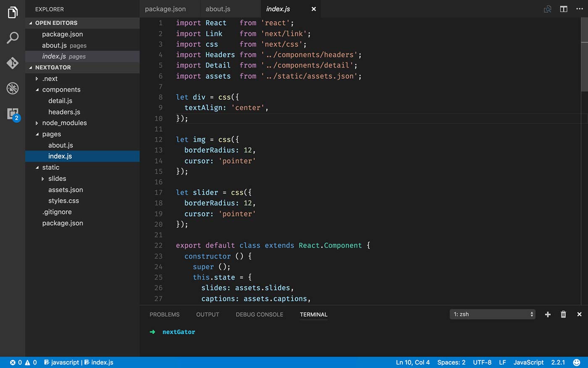Click JavaScript language mode in status bar
The height and width of the screenshot is (368, 588).
click(x=528, y=362)
